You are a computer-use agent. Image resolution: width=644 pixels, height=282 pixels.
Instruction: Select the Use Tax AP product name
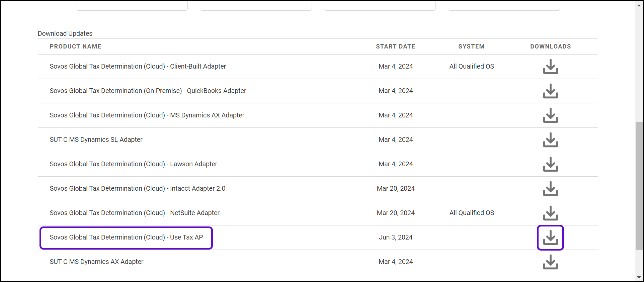(x=126, y=238)
